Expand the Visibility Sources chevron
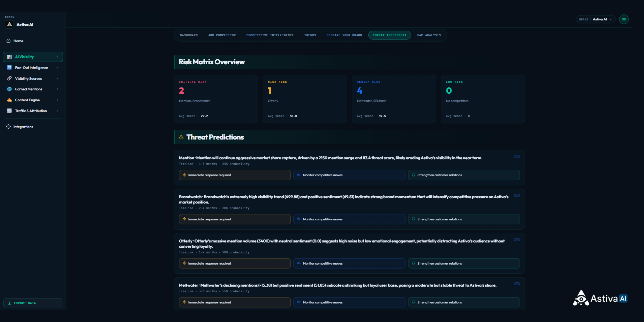 coord(57,78)
